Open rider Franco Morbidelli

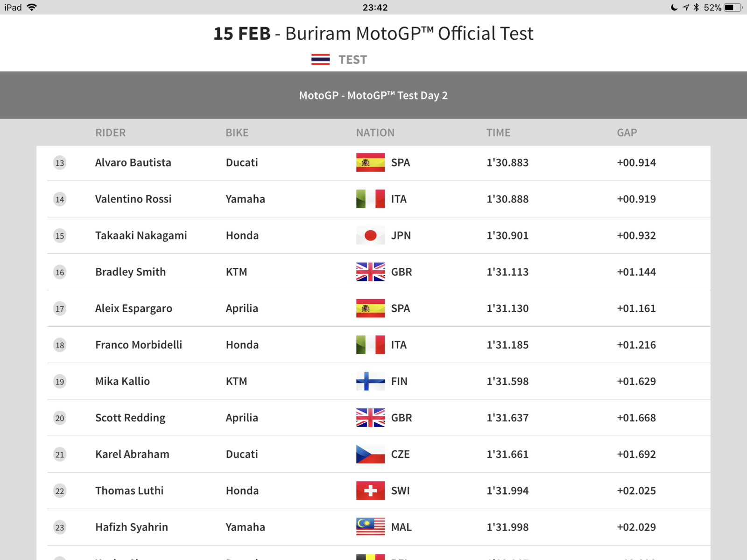[x=139, y=345]
